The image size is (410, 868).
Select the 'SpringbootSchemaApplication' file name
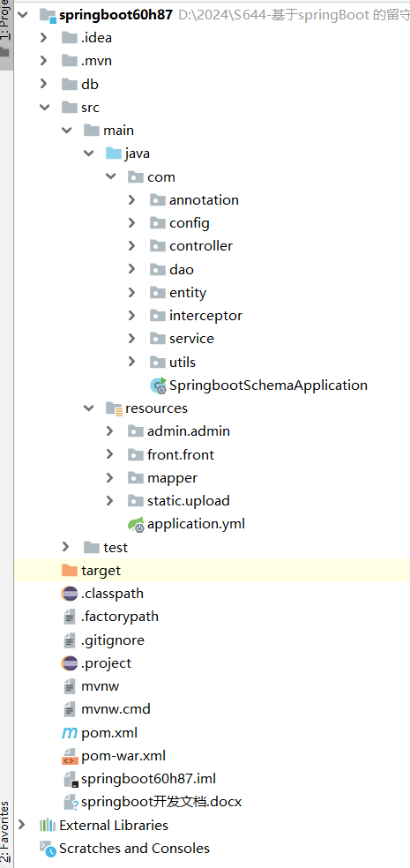(268, 385)
